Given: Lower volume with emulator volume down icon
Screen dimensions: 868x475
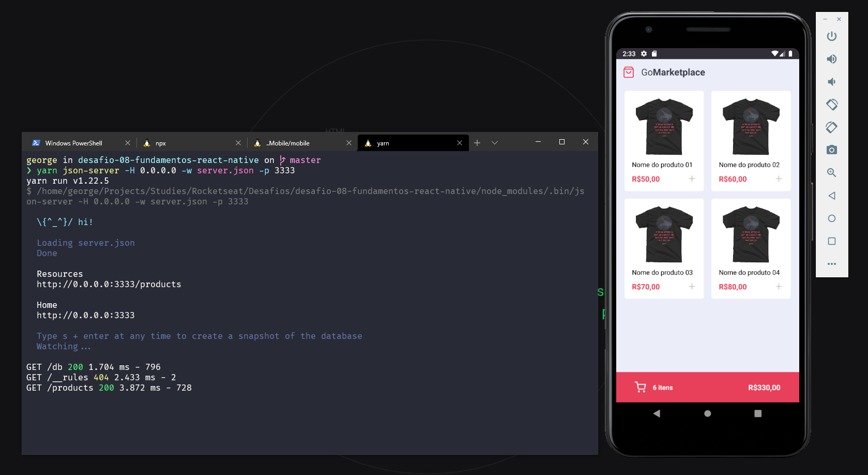Looking at the screenshot, I should (x=831, y=82).
